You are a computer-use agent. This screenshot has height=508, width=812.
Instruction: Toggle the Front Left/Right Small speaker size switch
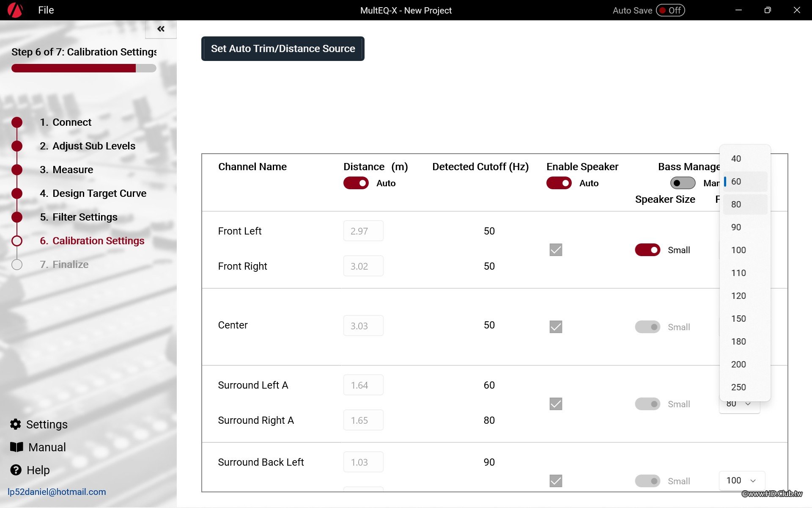tap(647, 250)
